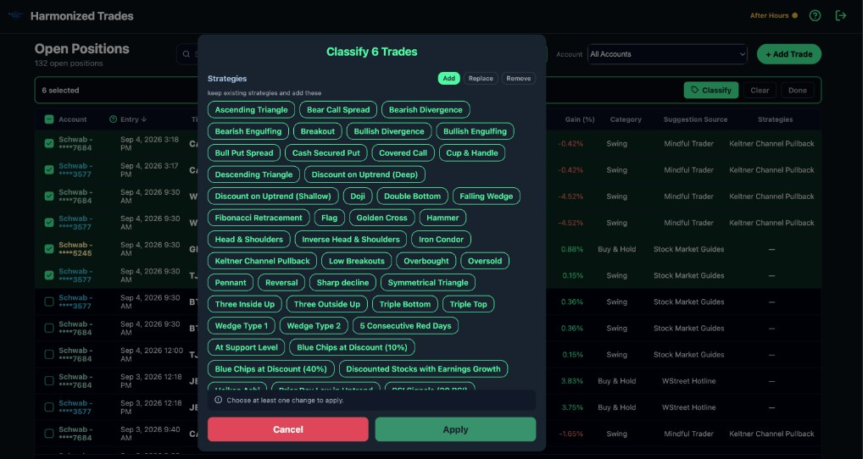
Task: Select the Descending Triangle strategy
Action: [253, 174]
